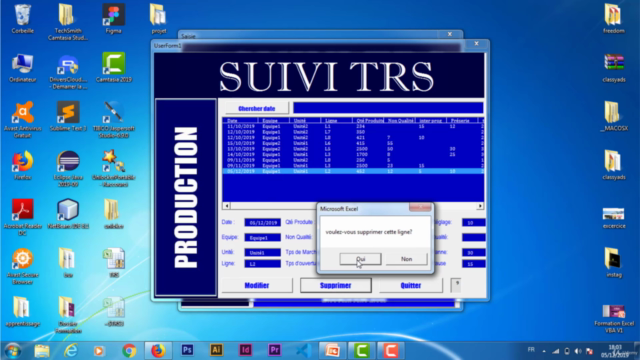Click the Date field showing 05/12/2019

pos(262,222)
